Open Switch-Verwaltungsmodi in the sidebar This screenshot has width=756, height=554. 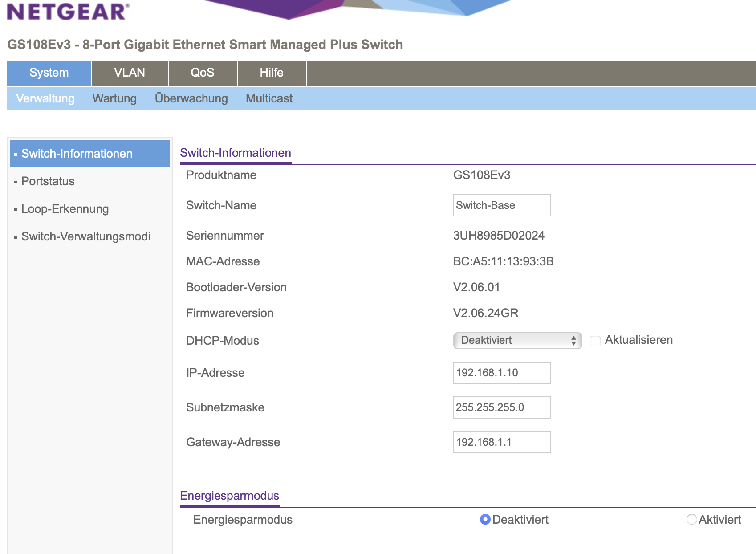tap(86, 236)
